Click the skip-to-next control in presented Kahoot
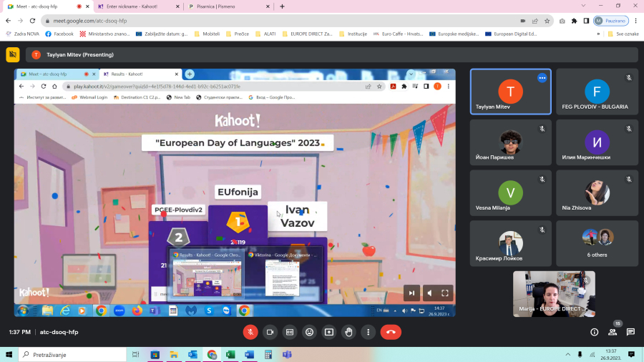Screen dimensions: 644x362 point(411,293)
